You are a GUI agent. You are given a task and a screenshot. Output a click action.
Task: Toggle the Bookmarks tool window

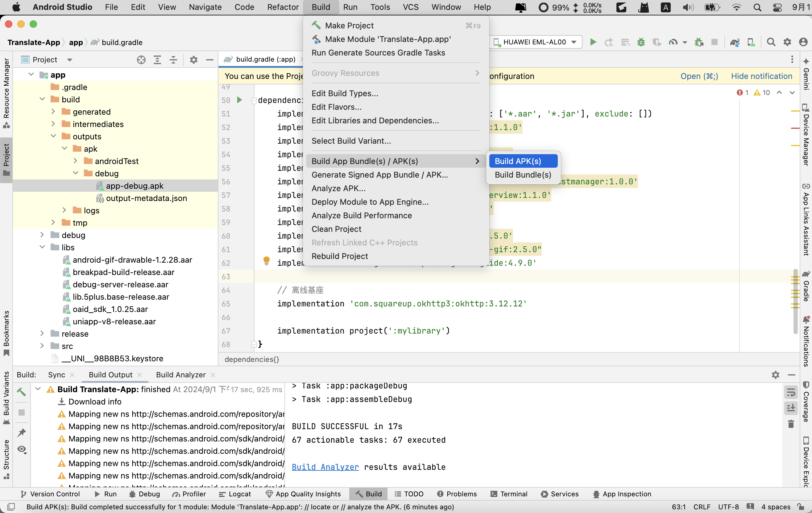click(x=6, y=334)
